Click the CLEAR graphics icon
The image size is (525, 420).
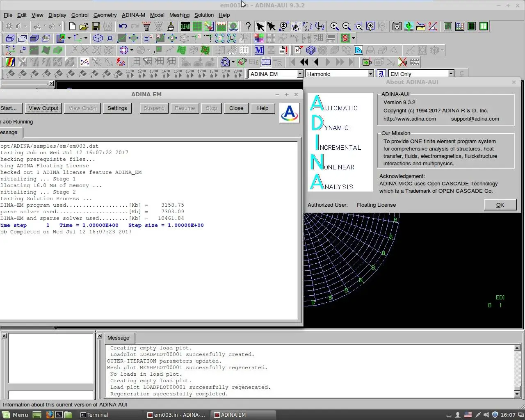point(185,26)
